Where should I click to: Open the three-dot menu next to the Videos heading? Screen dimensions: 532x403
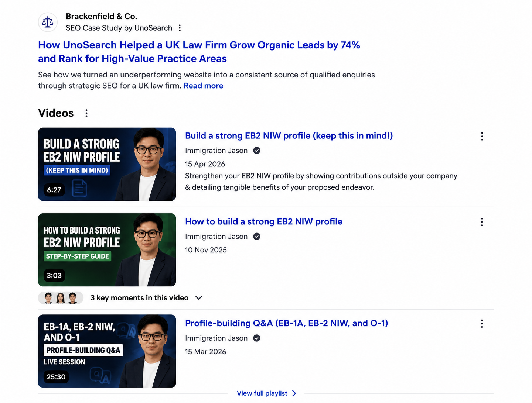86,113
